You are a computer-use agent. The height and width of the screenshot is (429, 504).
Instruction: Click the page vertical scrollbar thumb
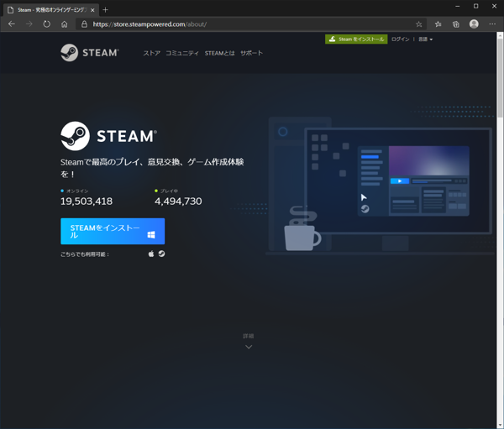pyautogui.click(x=500, y=76)
